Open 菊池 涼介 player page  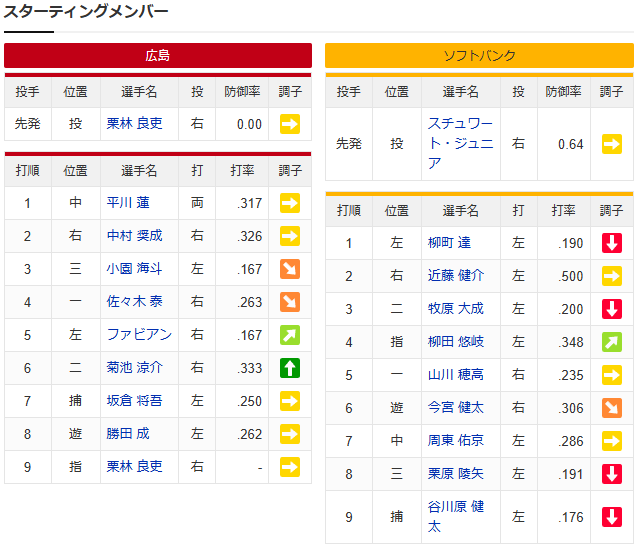click(x=134, y=368)
